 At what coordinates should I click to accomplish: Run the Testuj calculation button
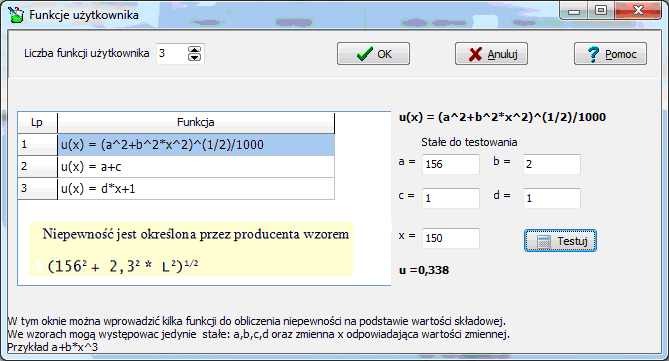click(x=560, y=241)
